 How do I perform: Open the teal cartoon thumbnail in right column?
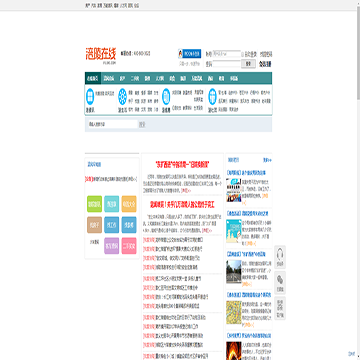pos(234,231)
